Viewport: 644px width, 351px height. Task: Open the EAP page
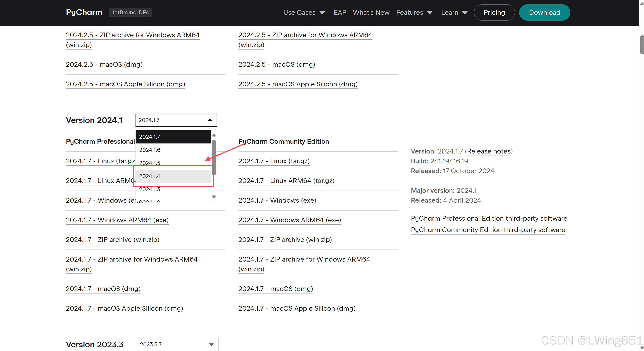340,12
